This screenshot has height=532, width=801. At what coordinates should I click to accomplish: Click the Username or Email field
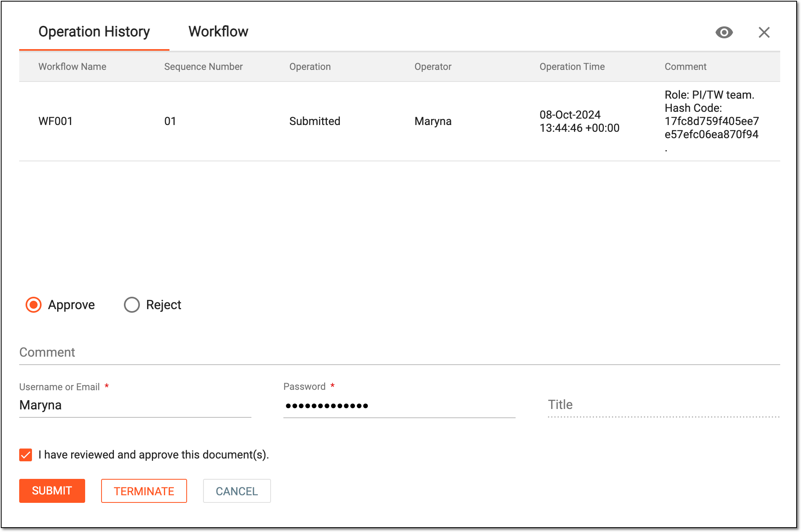[x=135, y=405]
